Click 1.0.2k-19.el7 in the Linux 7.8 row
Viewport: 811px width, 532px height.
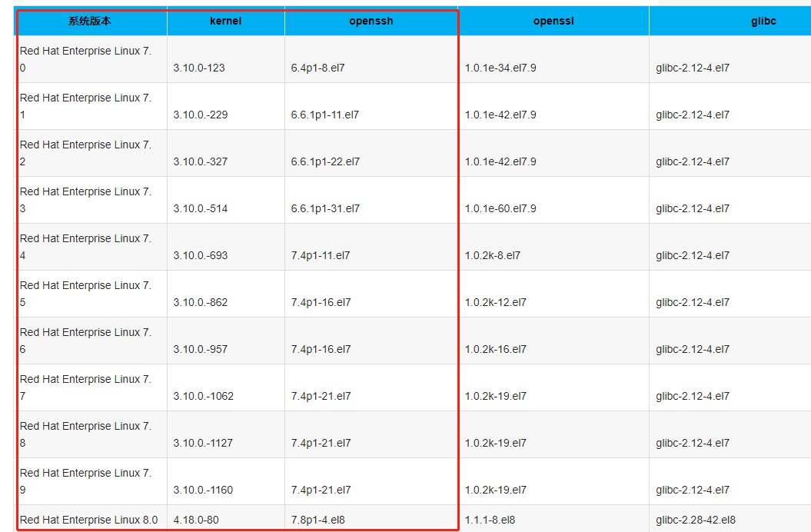[x=496, y=443]
